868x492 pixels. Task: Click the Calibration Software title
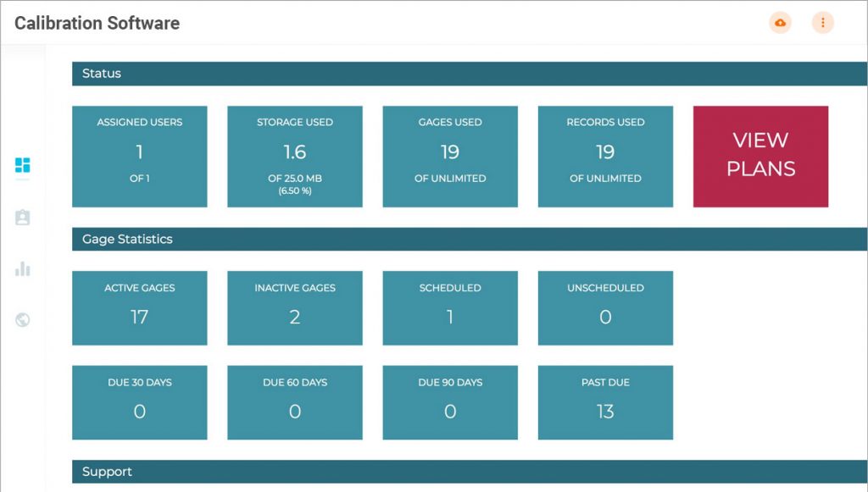(x=96, y=23)
